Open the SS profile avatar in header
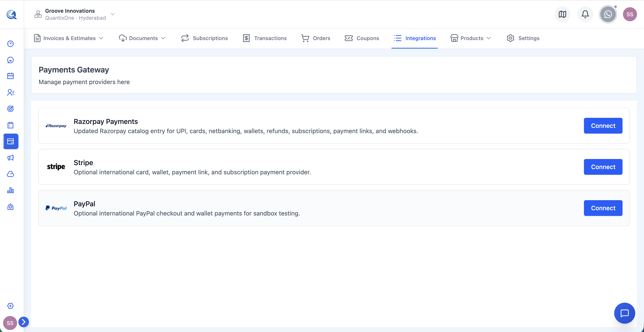Viewport: 644px width, 332px height. click(630, 14)
